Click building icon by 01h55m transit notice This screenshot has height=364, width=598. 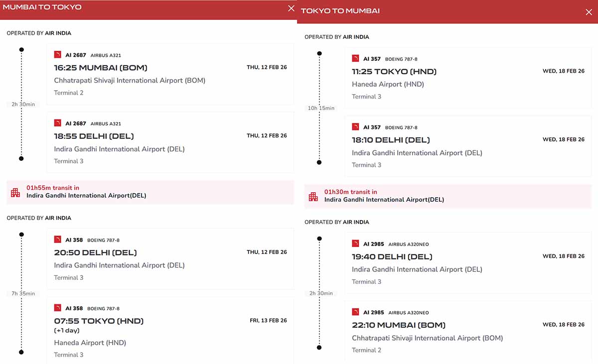coord(15,192)
